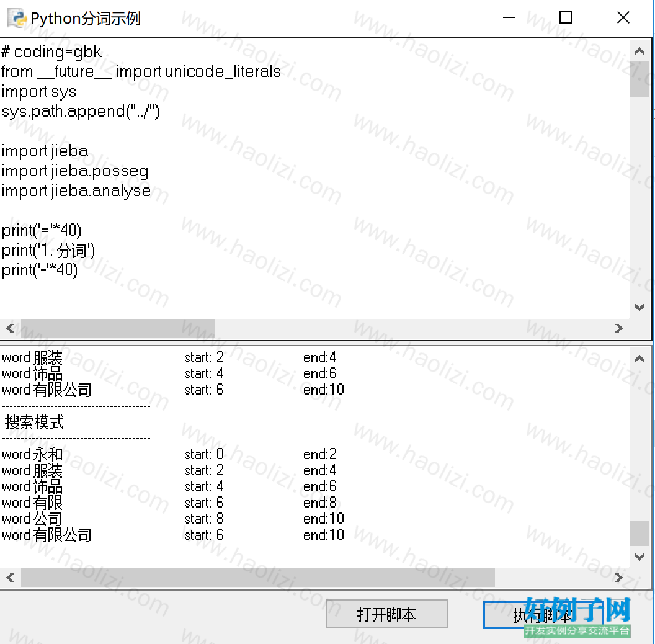Click the '# coding=gbk' line
The image size is (655, 644).
pos(51,52)
